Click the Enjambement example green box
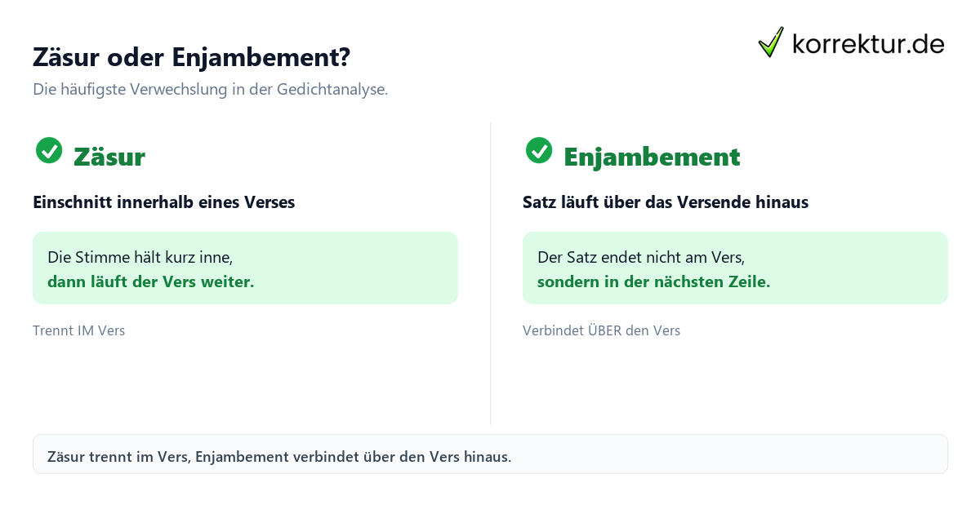The height and width of the screenshot is (514, 980). click(x=735, y=268)
